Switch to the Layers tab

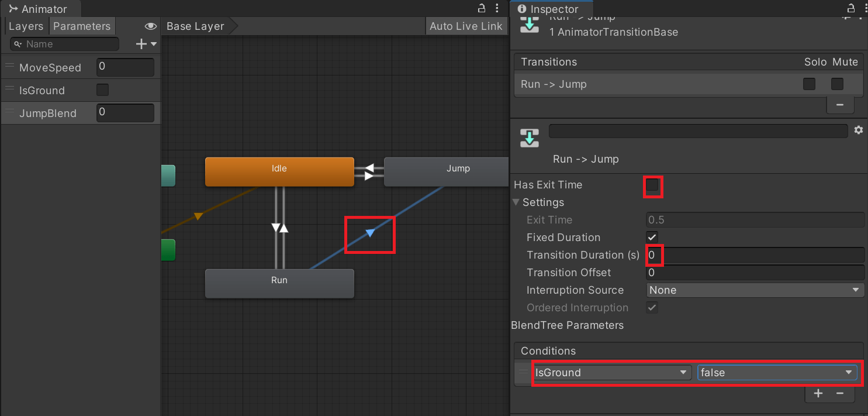(26, 26)
